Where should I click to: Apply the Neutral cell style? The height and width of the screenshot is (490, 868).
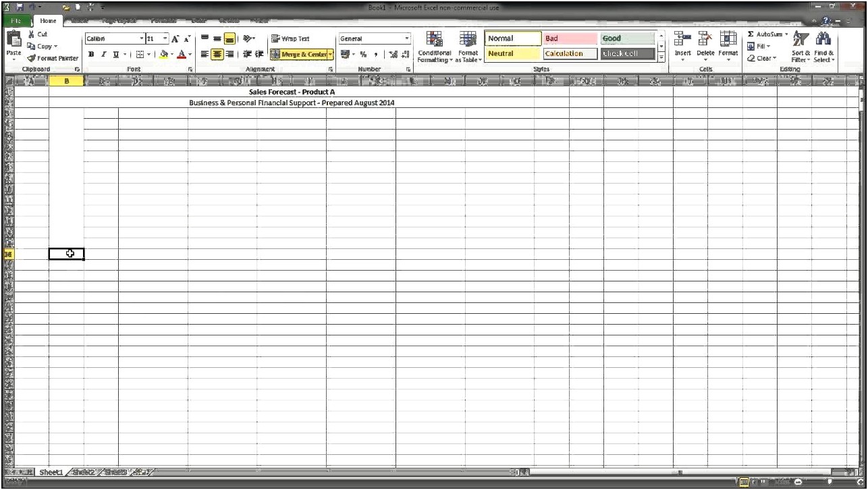513,54
